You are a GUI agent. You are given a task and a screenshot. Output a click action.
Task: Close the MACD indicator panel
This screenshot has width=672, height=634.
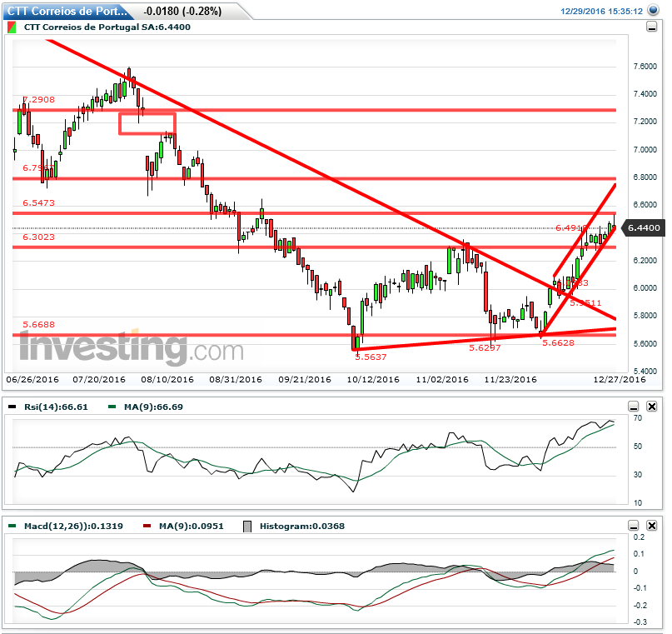(x=651, y=525)
